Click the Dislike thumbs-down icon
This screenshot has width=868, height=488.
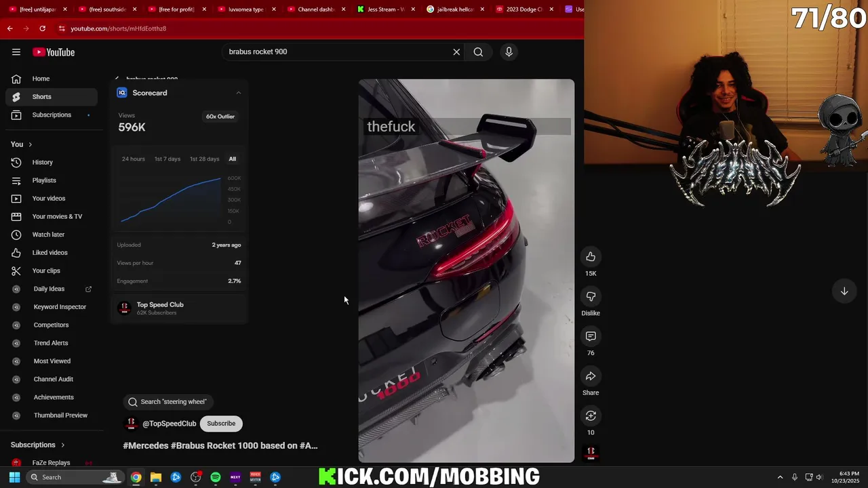(x=591, y=297)
